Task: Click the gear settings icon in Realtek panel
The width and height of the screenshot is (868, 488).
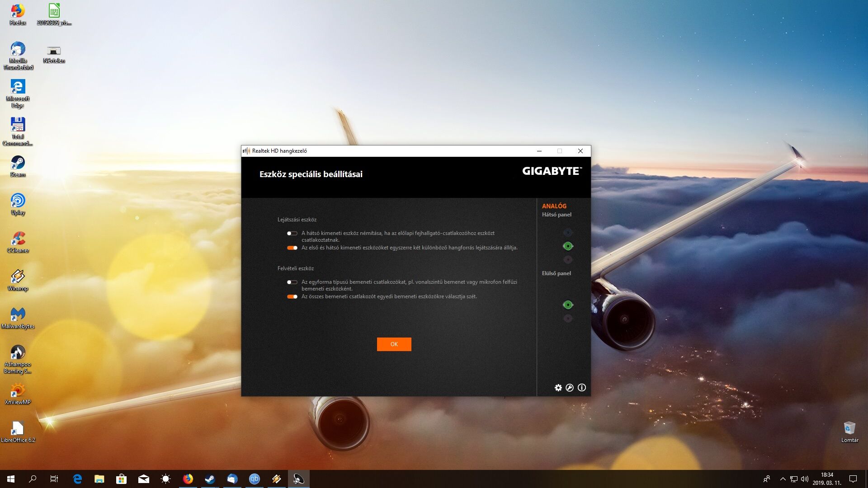Action: click(558, 388)
